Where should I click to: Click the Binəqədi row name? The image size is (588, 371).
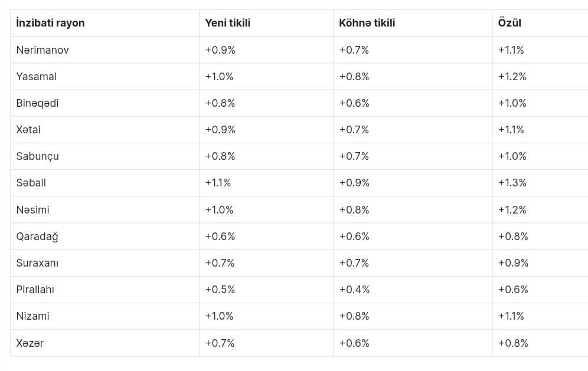(x=37, y=103)
